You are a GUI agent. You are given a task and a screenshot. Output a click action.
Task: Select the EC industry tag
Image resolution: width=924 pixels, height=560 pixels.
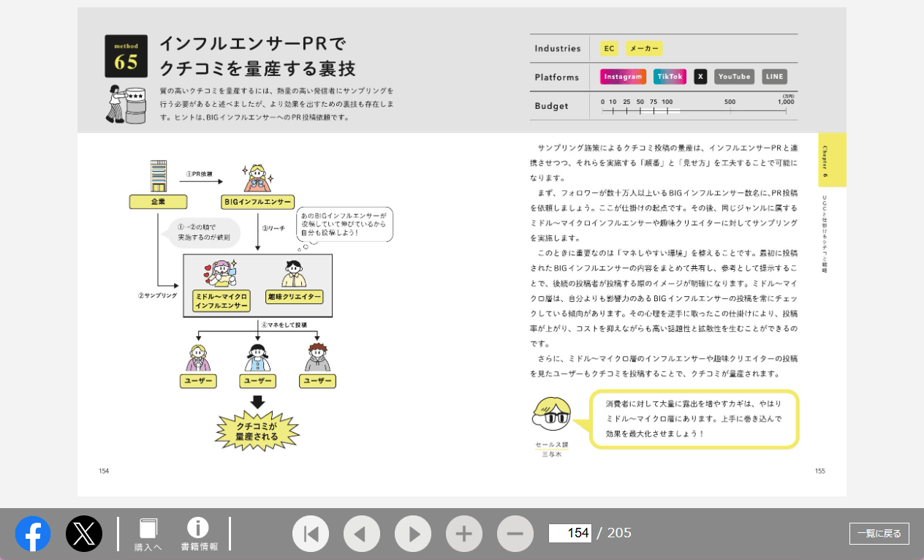[609, 48]
